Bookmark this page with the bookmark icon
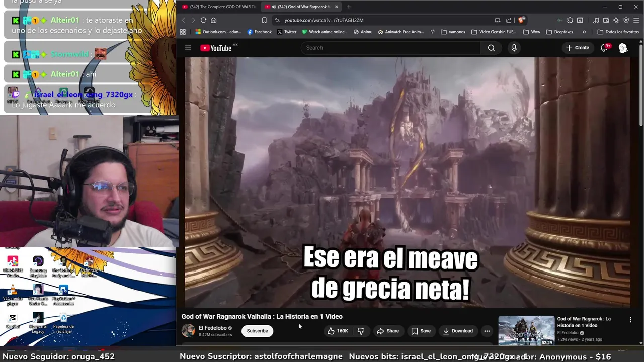The height and width of the screenshot is (362, 644). (x=264, y=20)
